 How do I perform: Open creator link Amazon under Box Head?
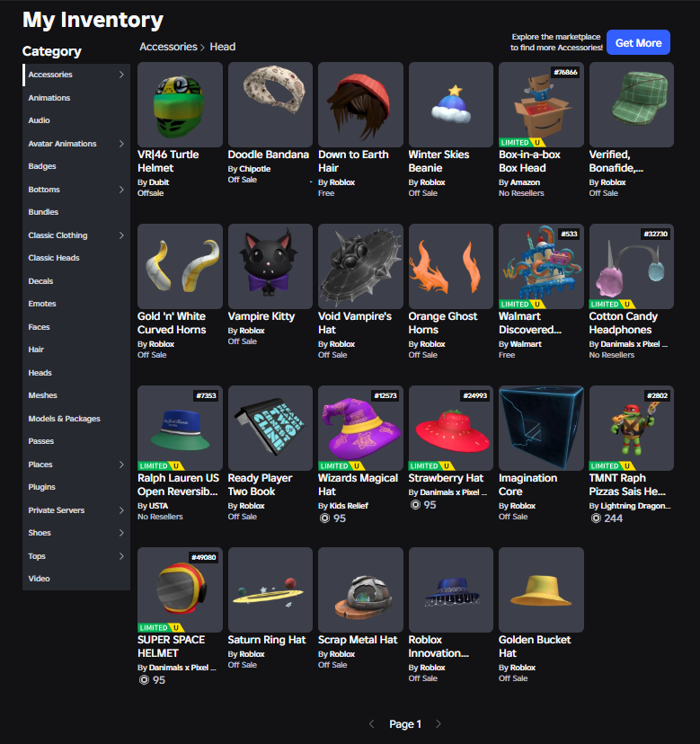(x=525, y=182)
